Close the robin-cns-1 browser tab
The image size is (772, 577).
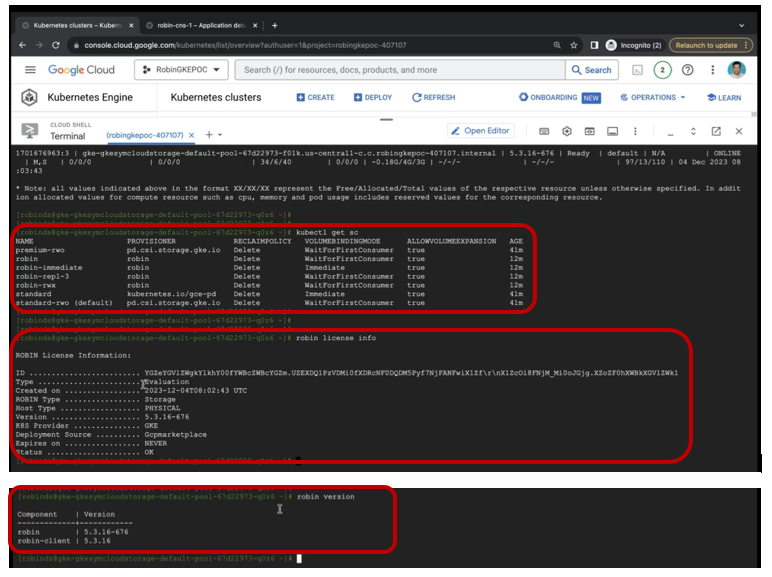[255, 25]
